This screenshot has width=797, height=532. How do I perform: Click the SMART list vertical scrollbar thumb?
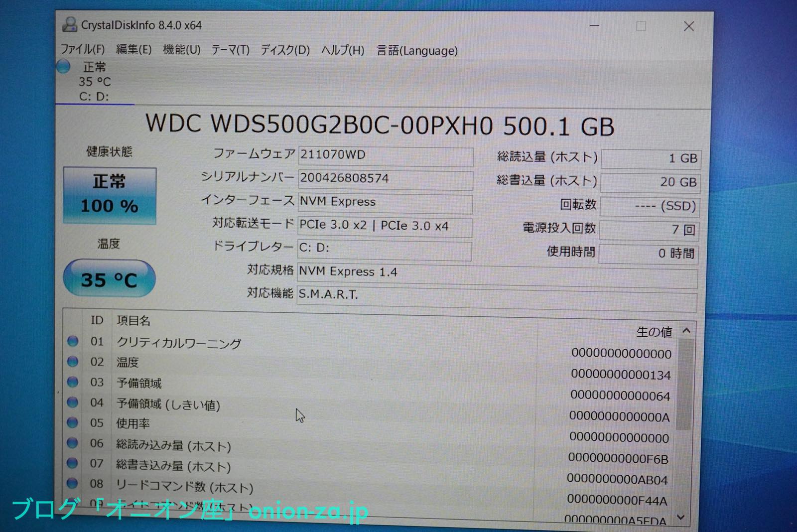tap(685, 384)
